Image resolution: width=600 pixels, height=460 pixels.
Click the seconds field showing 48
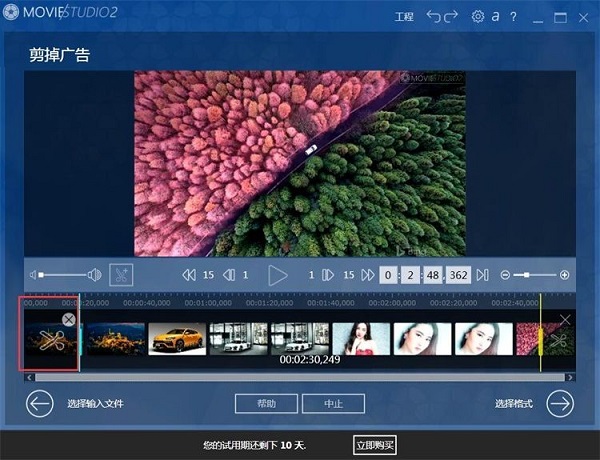(433, 275)
